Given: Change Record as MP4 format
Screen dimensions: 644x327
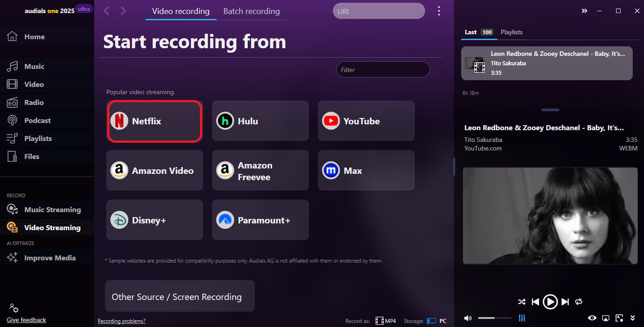Looking at the screenshot, I should [x=385, y=321].
